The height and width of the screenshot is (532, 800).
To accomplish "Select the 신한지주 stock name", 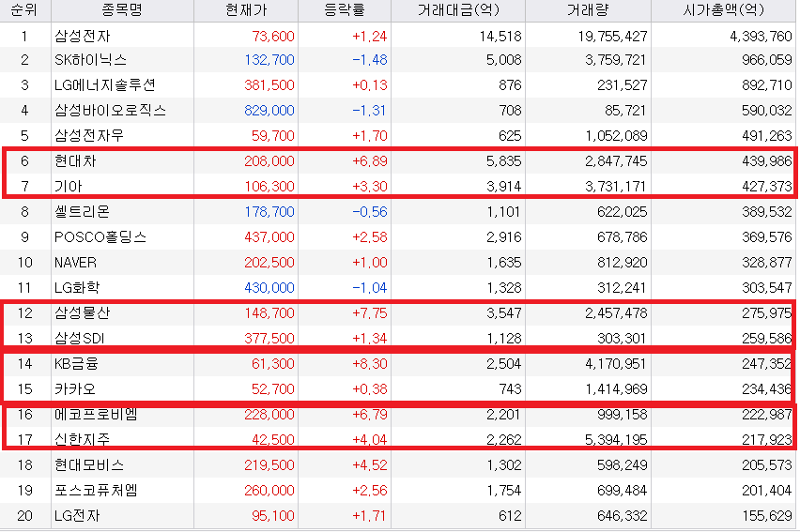I will tap(82, 439).
